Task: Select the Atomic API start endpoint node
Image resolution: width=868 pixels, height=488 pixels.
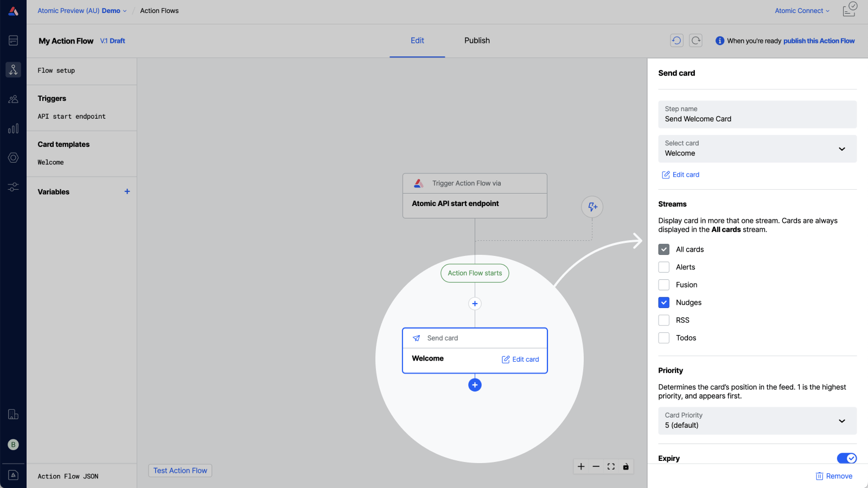Action: 475,196
